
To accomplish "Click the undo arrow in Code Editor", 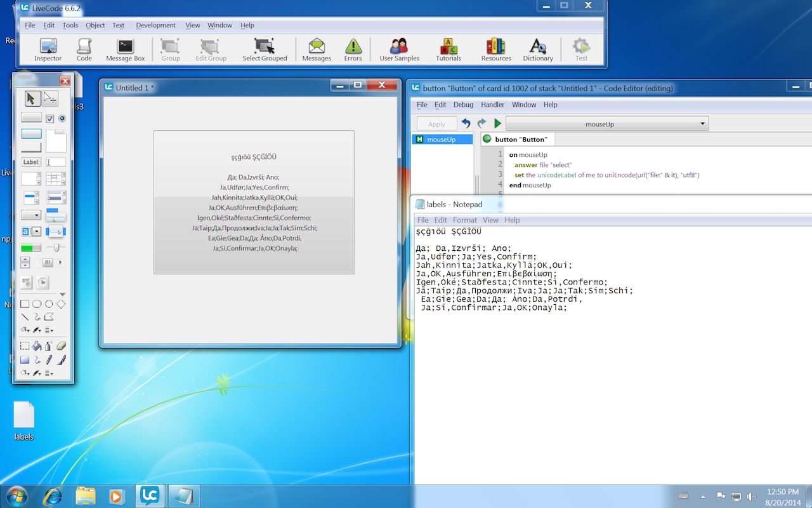I will (x=466, y=124).
